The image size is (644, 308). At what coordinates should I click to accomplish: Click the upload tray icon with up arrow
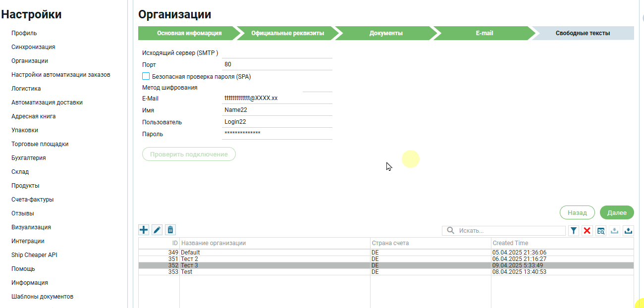pyautogui.click(x=628, y=231)
